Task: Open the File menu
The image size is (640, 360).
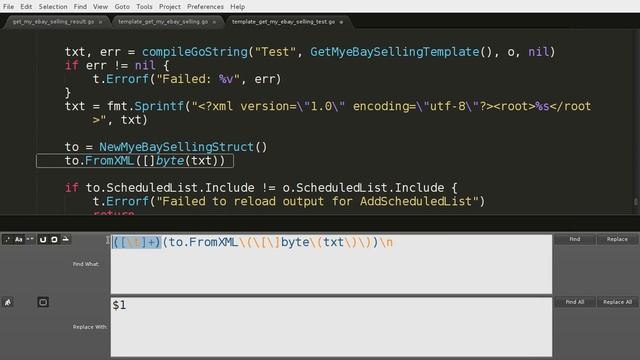Action: 8,7
